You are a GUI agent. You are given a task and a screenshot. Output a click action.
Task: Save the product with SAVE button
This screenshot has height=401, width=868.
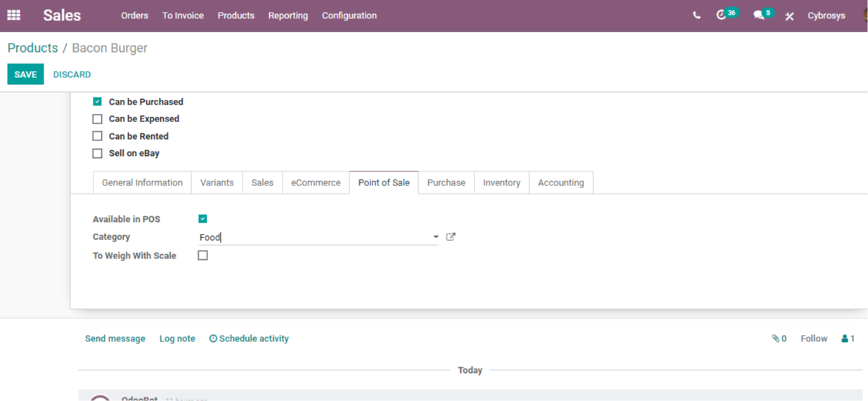(25, 74)
